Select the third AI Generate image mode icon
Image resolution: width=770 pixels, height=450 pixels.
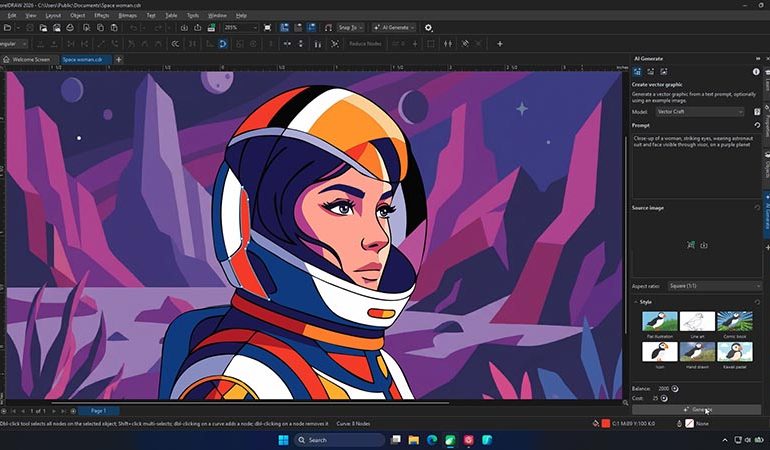coord(663,72)
